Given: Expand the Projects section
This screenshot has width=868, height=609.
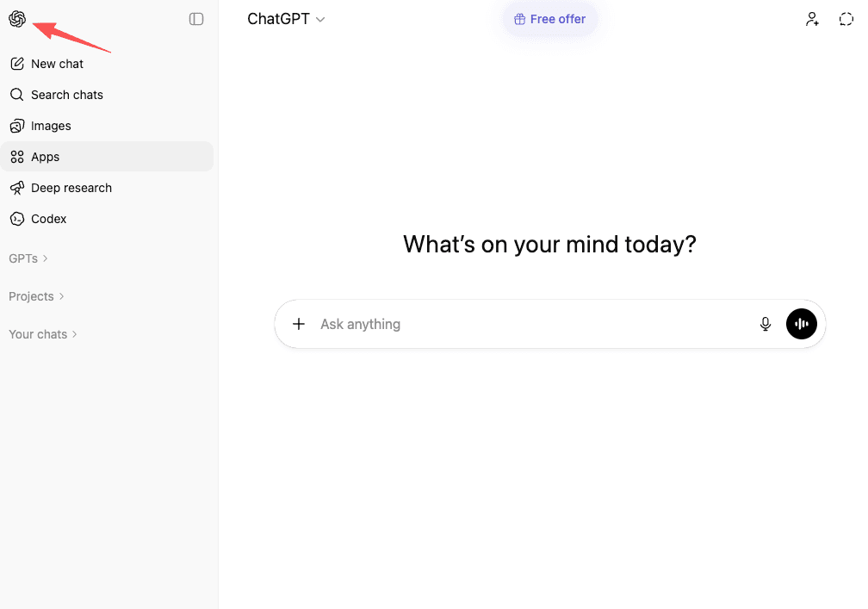Looking at the screenshot, I should point(36,295).
